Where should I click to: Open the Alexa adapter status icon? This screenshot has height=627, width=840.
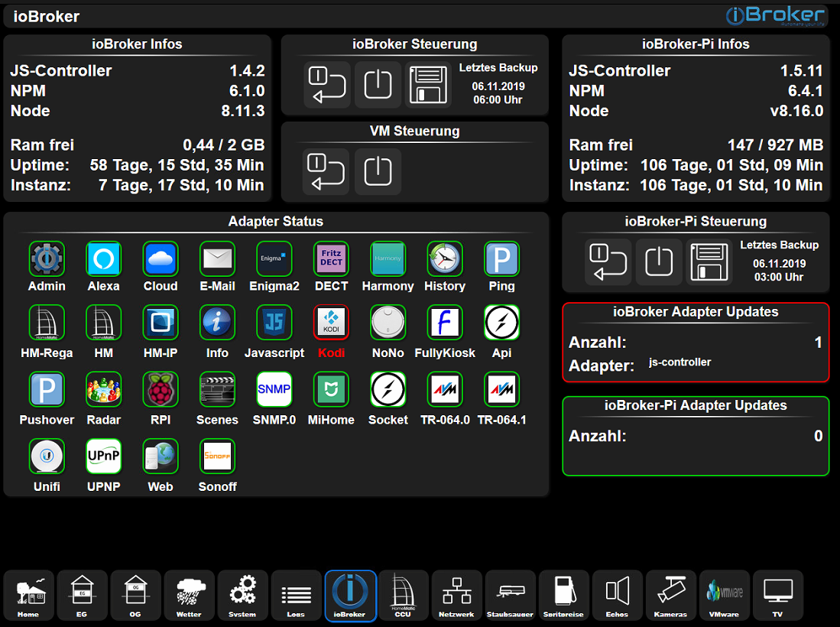point(103,259)
